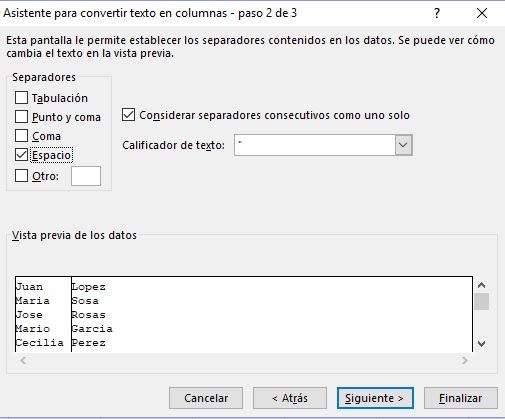This screenshot has height=419, width=505.
Task: Click Jose in the preview
Action: click(x=29, y=315)
